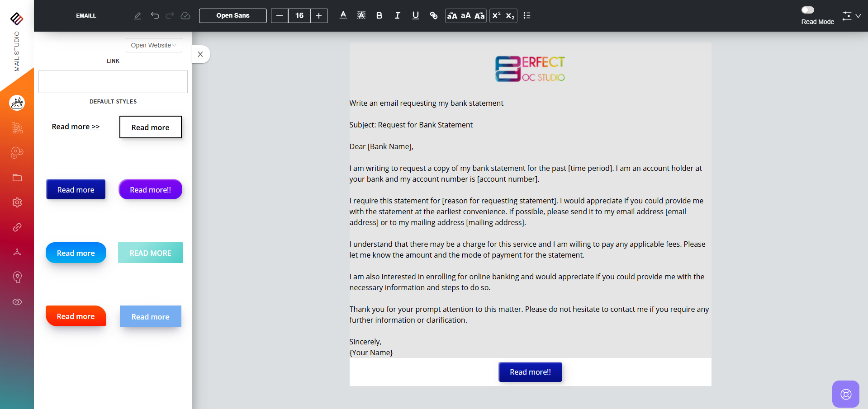The image size is (868, 409).
Task: Apply superscript formatting
Action: pos(496,15)
